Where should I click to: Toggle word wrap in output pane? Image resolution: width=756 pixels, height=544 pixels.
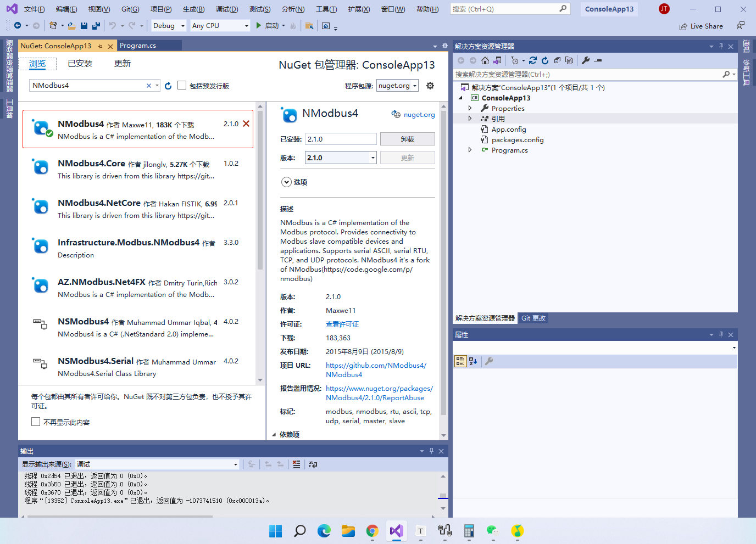pos(313,464)
